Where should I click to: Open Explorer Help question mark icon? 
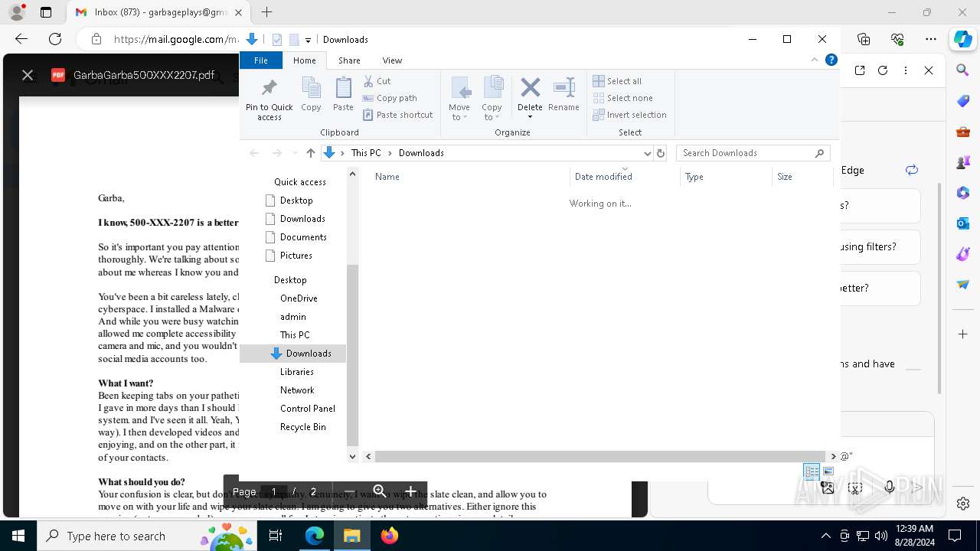[831, 60]
